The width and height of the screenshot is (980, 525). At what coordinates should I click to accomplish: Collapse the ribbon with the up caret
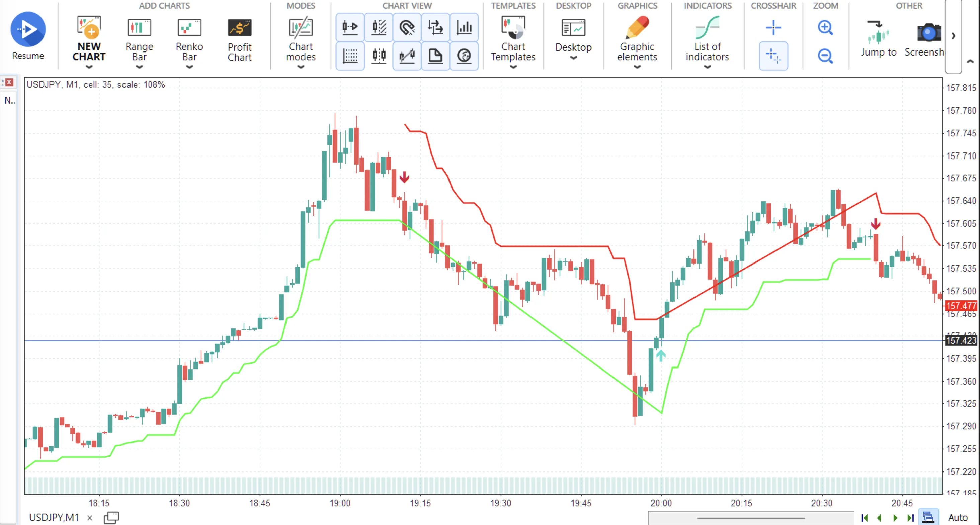pyautogui.click(x=970, y=61)
